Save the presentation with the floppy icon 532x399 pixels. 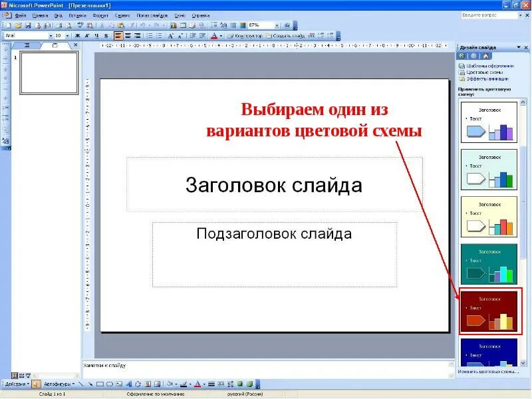(28, 25)
